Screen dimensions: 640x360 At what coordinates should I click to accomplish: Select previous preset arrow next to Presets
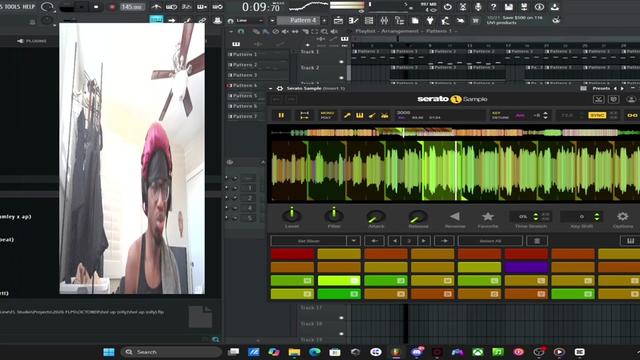click(615, 88)
